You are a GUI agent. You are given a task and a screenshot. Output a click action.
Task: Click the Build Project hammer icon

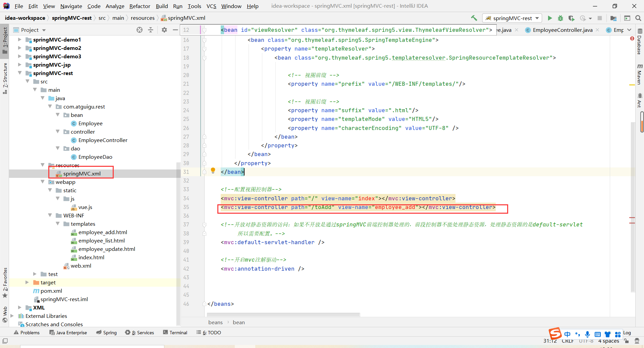point(474,18)
